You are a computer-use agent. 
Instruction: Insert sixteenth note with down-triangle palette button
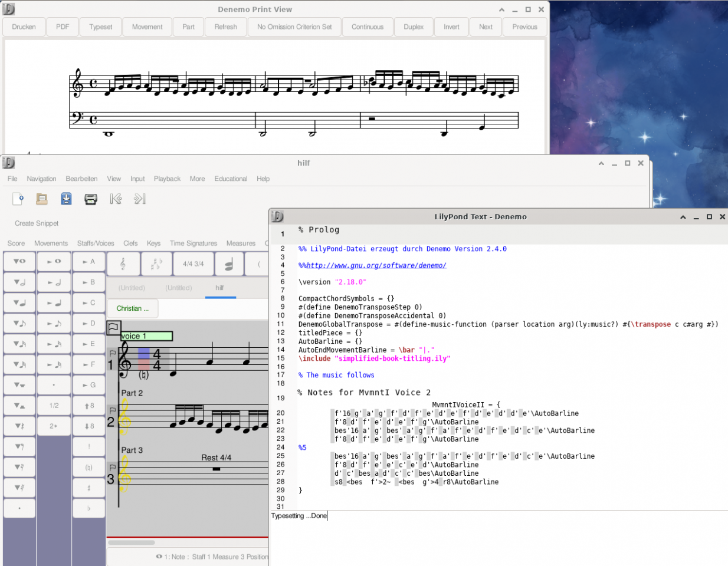click(19, 344)
